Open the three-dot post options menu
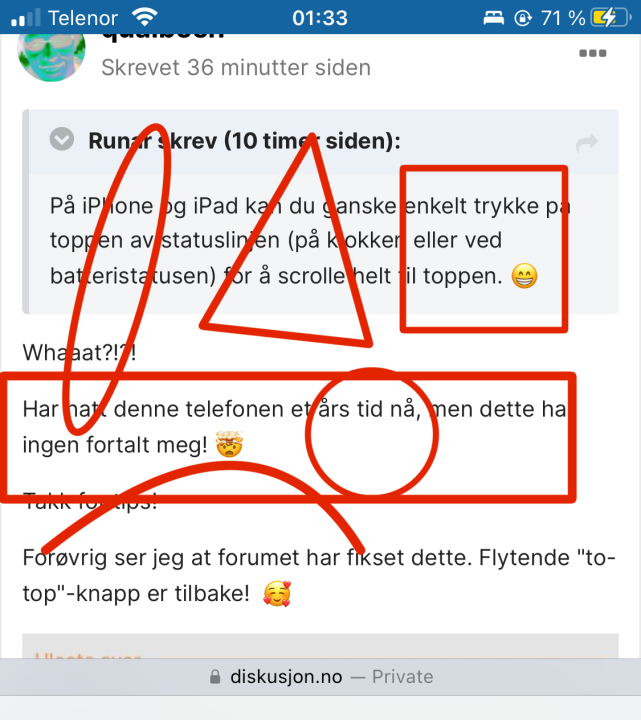The width and height of the screenshot is (641, 720). click(592, 53)
